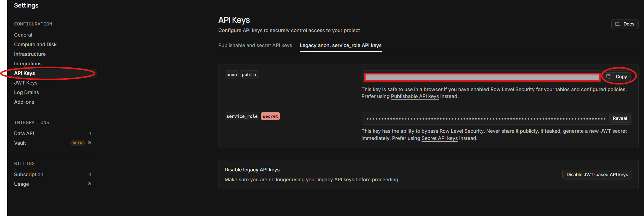This screenshot has width=644, height=216.
Task: Click the CONFIGURATION section header
Action: 33,24
